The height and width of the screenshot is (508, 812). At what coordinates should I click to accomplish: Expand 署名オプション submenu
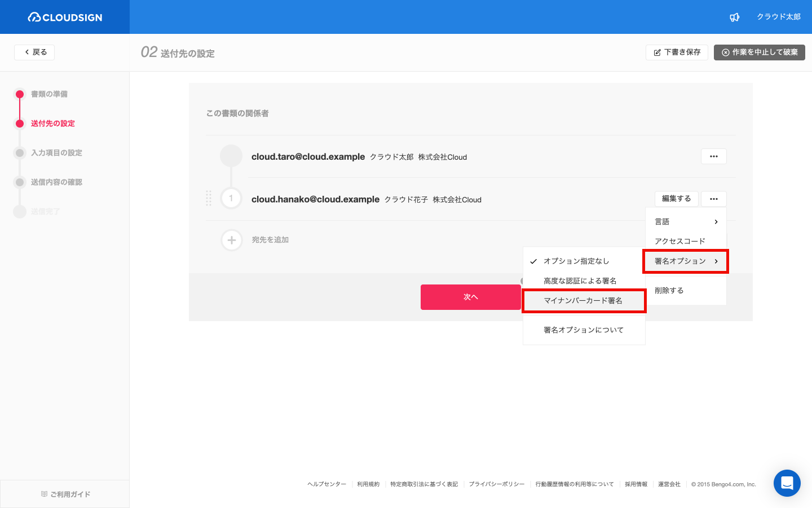tap(686, 261)
